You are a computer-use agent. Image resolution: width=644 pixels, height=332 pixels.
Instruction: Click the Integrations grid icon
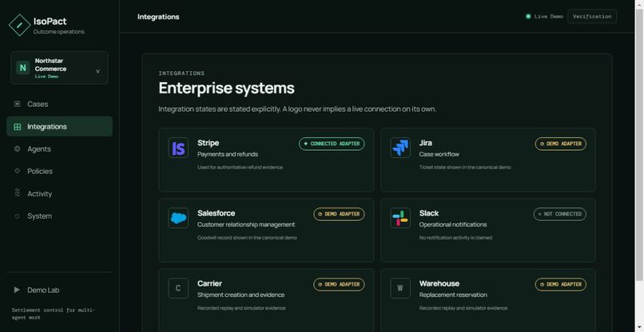(18, 127)
